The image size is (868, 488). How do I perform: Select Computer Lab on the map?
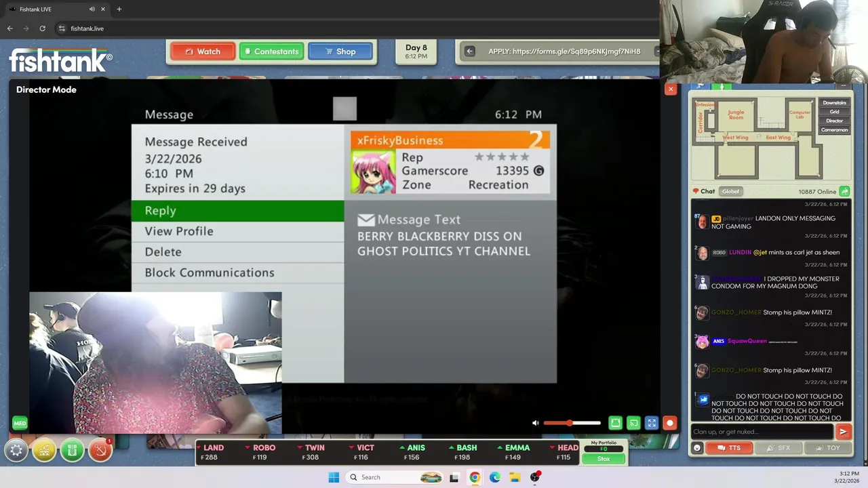point(800,115)
